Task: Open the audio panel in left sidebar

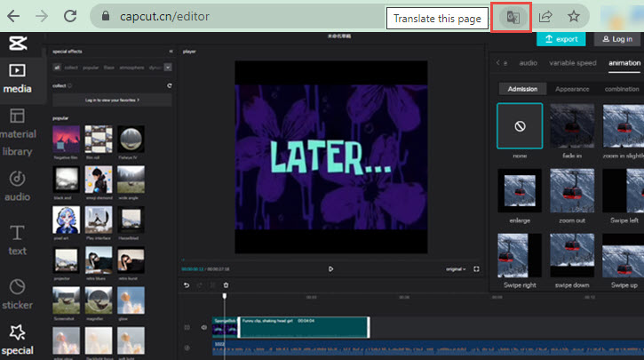Action: (x=17, y=185)
